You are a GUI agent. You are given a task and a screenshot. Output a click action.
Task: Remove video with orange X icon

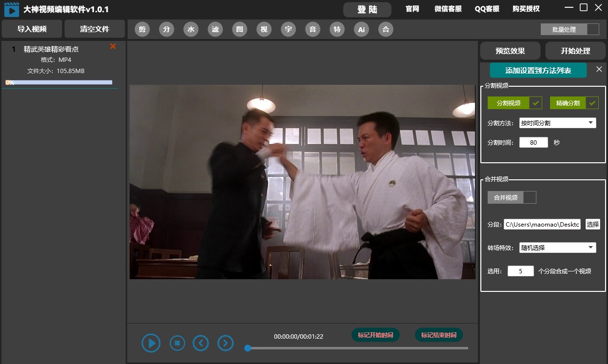pos(113,46)
